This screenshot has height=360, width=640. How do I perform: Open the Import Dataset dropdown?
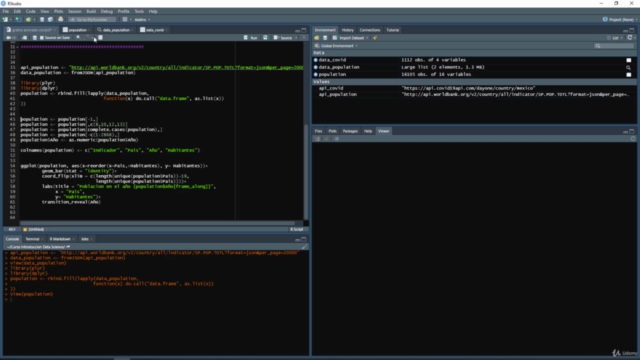[351, 38]
